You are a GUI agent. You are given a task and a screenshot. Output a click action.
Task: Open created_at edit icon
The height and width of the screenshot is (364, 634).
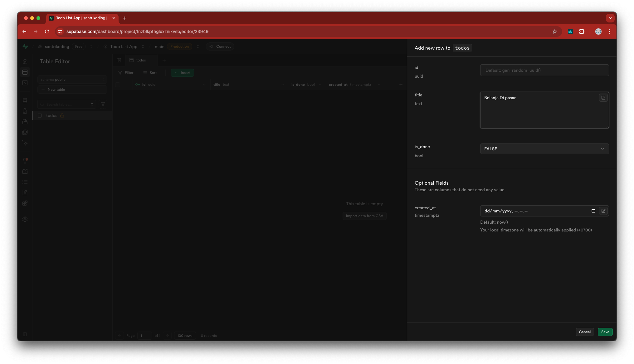pos(603,211)
